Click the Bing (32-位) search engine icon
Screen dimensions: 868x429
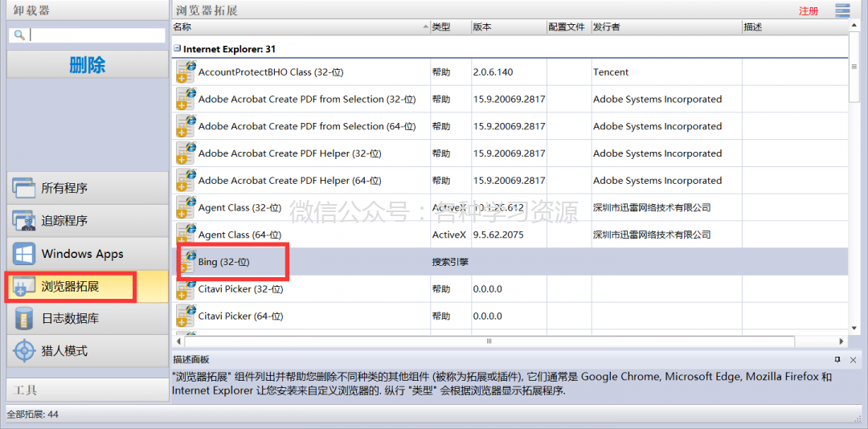click(x=187, y=263)
